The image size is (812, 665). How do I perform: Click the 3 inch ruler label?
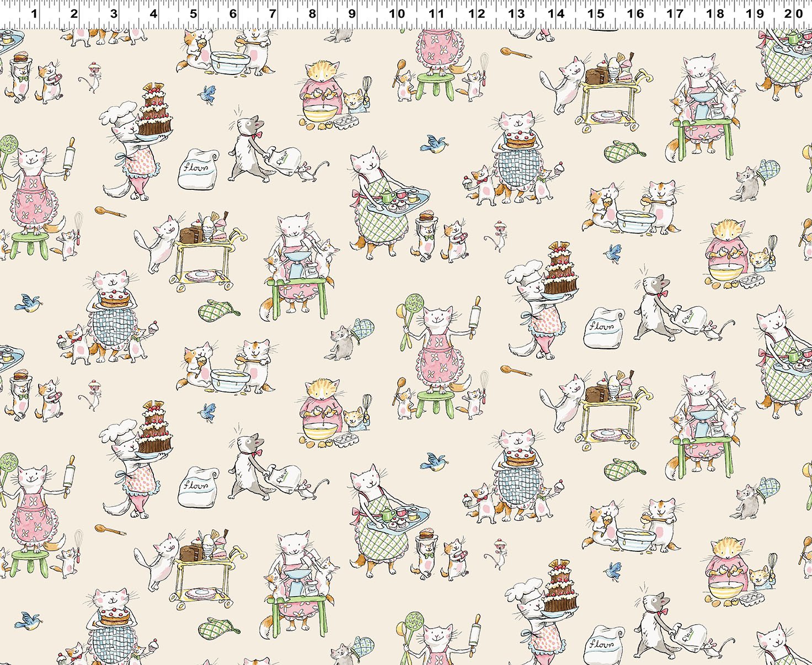[x=114, y=14]
